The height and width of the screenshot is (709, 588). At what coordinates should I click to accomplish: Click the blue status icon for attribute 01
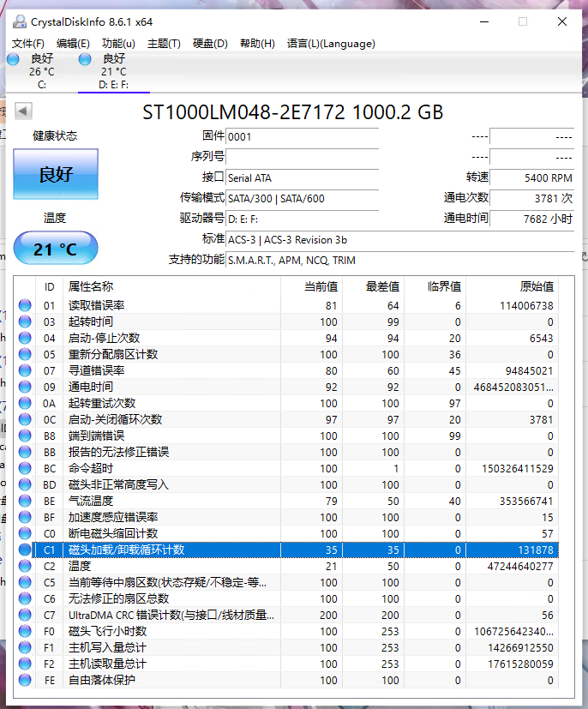[x=25, y=305]
